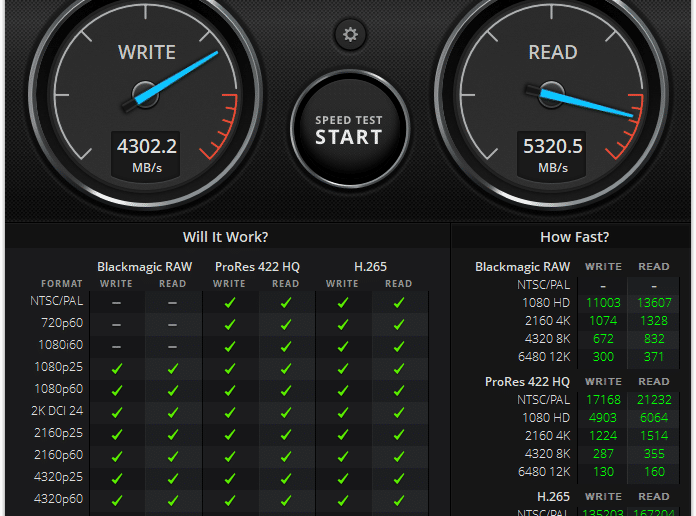Click the ProRes 6480 12K write value 130
The image size is (696, 516).
click(603, 472)
